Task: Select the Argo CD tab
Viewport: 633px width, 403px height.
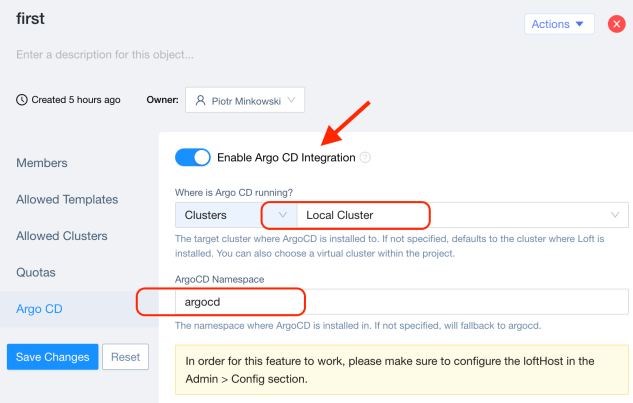Action: pos(39,309)
